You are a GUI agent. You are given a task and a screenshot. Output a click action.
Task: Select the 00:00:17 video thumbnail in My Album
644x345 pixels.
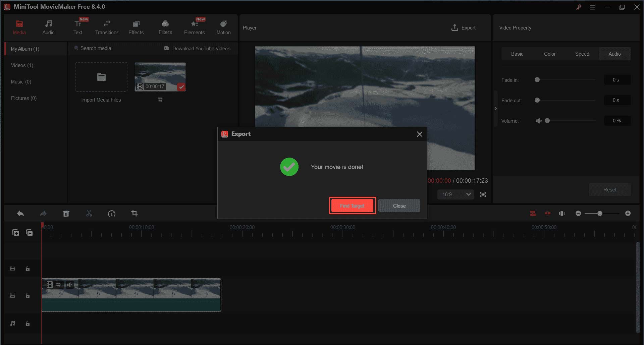[x=160, y=76]
